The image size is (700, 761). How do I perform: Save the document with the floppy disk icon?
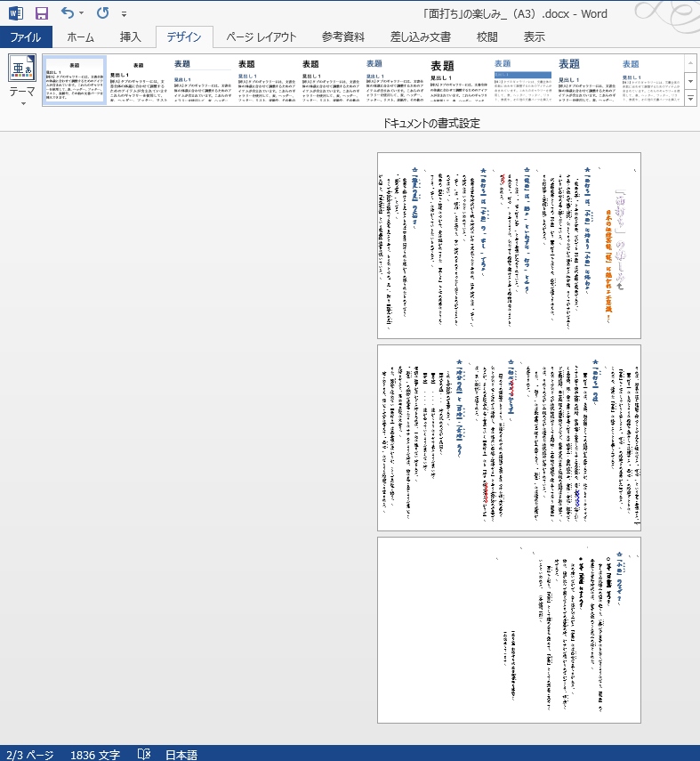pyautogui.click(x=42, y=13)
